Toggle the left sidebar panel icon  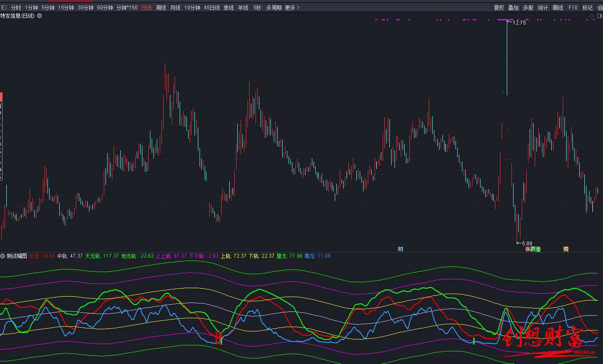coord(4,8)
